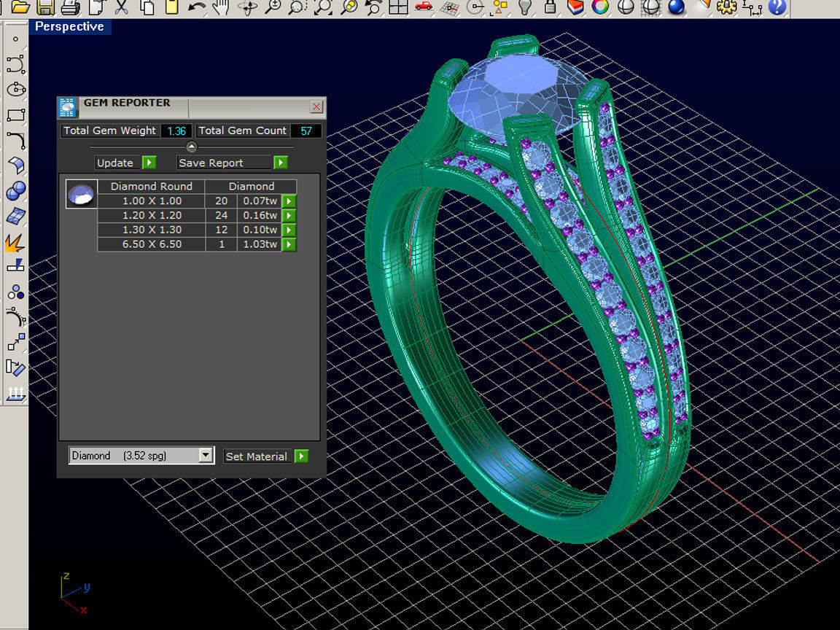This screenshot has height=630, width=840.
Task: Click the Undo view change icon
Action: pos(373,7)
